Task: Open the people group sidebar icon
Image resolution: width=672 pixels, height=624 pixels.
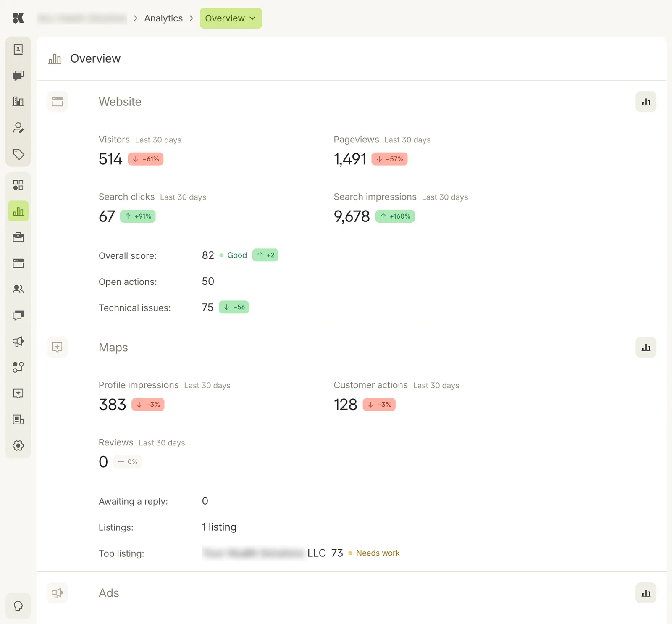Action: click(x=18, y=289)
